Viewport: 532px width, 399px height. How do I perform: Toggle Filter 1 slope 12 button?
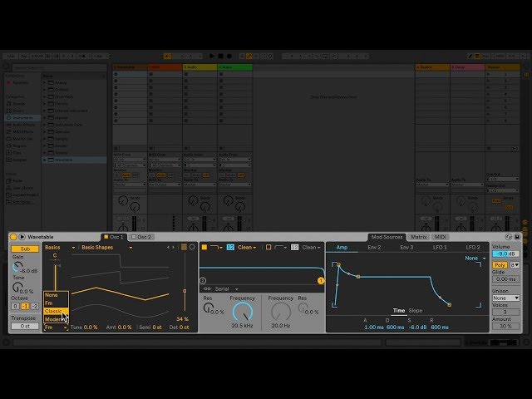[x=230, y=248]
